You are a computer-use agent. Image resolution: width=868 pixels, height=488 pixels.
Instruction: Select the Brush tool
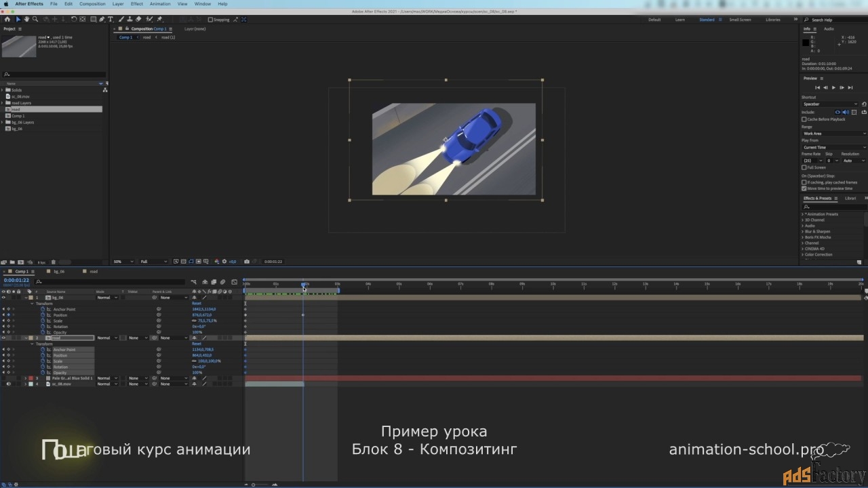point(121,20)
